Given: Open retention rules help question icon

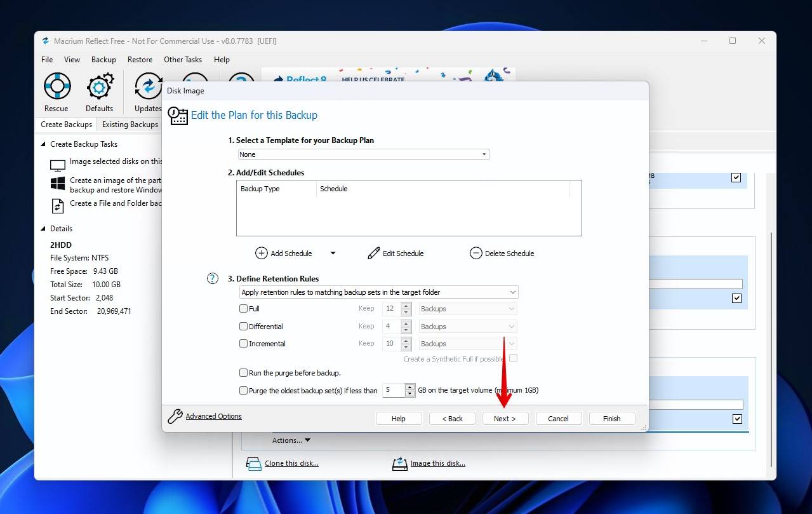Looking at the screenshot, I should 213,278.
